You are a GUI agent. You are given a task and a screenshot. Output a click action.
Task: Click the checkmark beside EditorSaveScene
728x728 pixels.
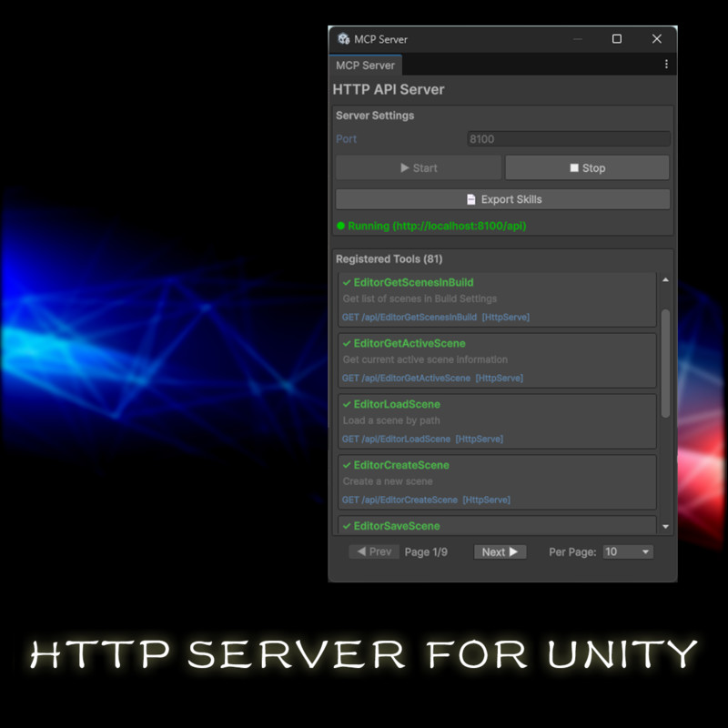[347, 526]
